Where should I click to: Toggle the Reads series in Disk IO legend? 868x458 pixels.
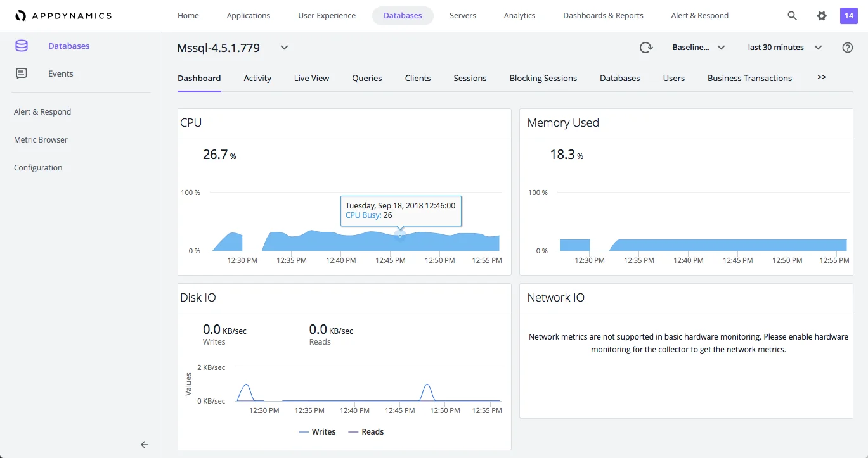[x=366, y=431]
